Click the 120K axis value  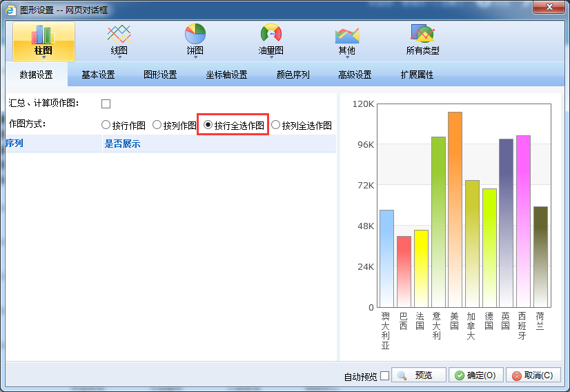[x=363, y=104]
